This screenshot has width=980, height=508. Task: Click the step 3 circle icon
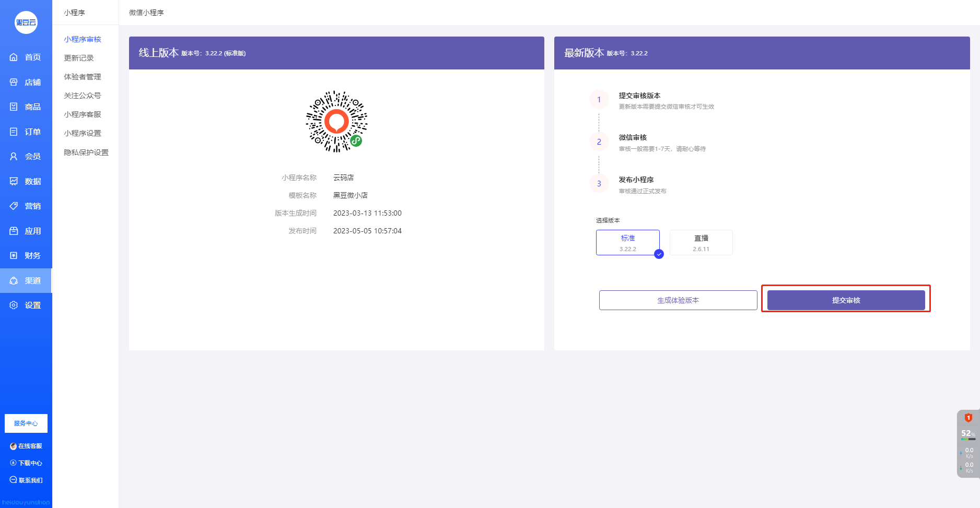(599, 184)
